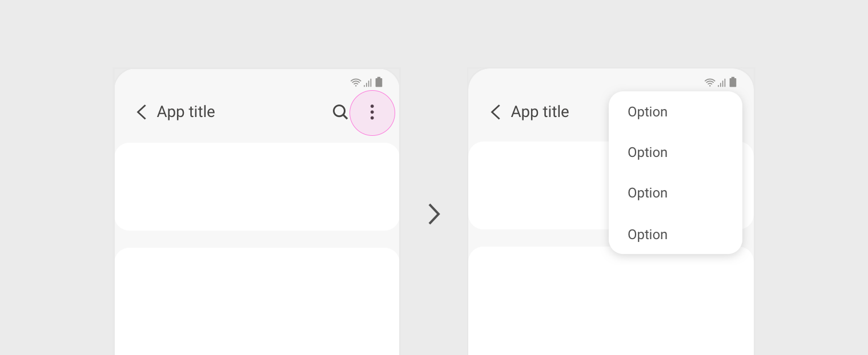Screen dimensions: 868x355
Task: Open the three-dot more options menu
Action: click(372, 112)
